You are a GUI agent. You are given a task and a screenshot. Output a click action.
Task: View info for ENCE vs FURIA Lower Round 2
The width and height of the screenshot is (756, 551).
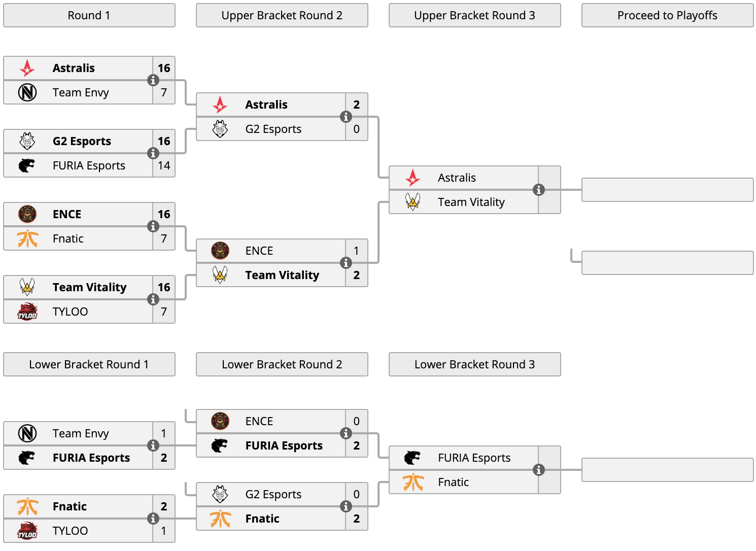click(346, 433)
